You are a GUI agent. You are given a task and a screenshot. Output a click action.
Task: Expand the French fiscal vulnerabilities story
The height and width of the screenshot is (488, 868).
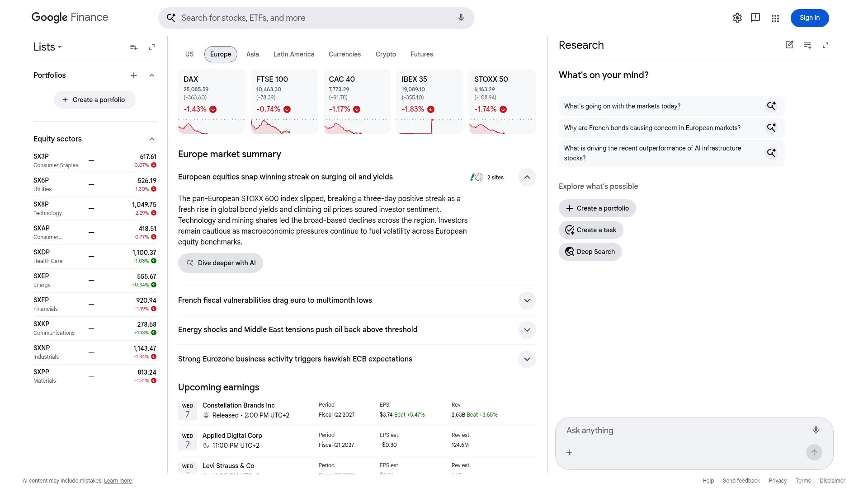[x=527, y=300]
